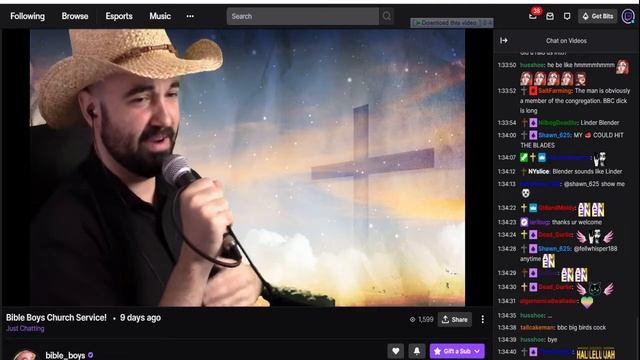Open the bible_boys channel name
This screenshot has width=640, height=360.
(65, 356)
